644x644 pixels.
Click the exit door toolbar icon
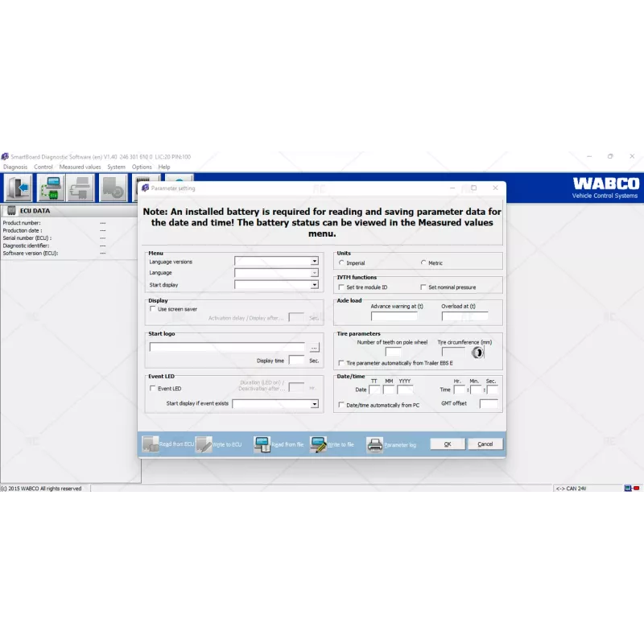18,187
